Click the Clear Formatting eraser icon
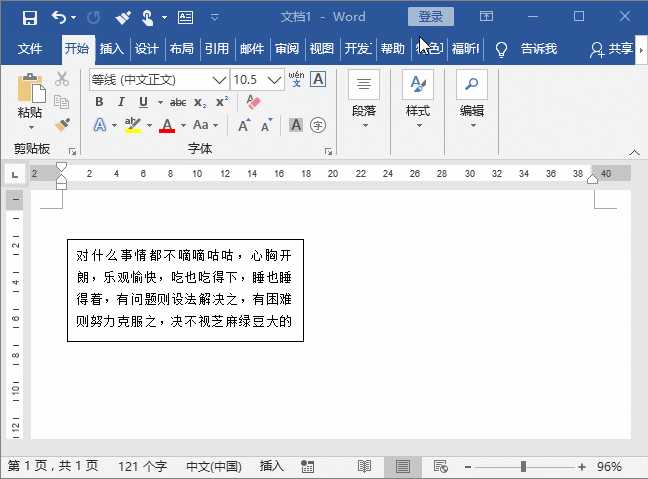Screen dimensions: 648x479 [252, 102]
